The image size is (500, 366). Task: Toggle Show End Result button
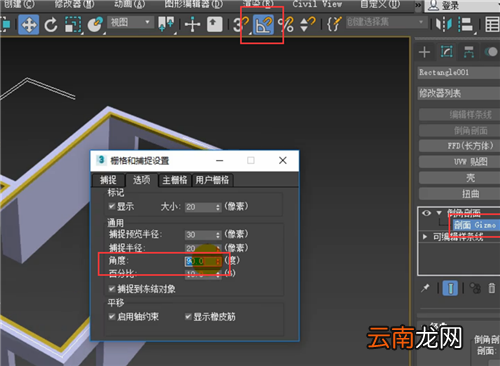(x=450, y=288)
